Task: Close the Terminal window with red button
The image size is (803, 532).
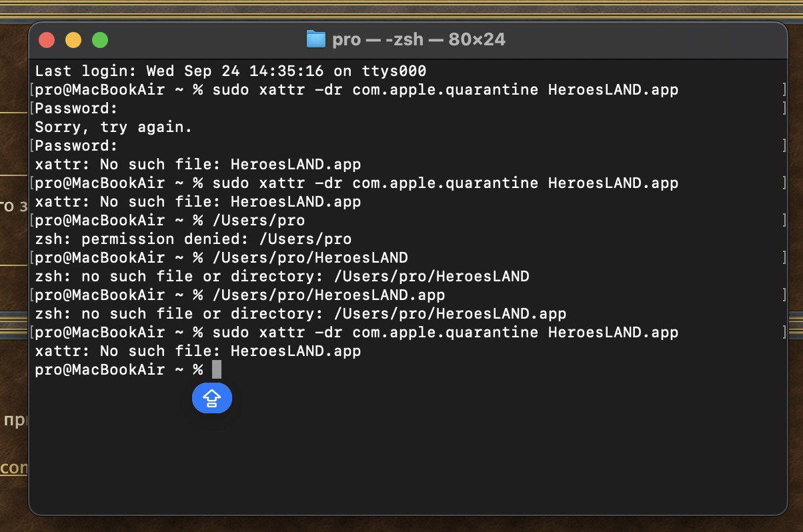Action: pos(47,40)
